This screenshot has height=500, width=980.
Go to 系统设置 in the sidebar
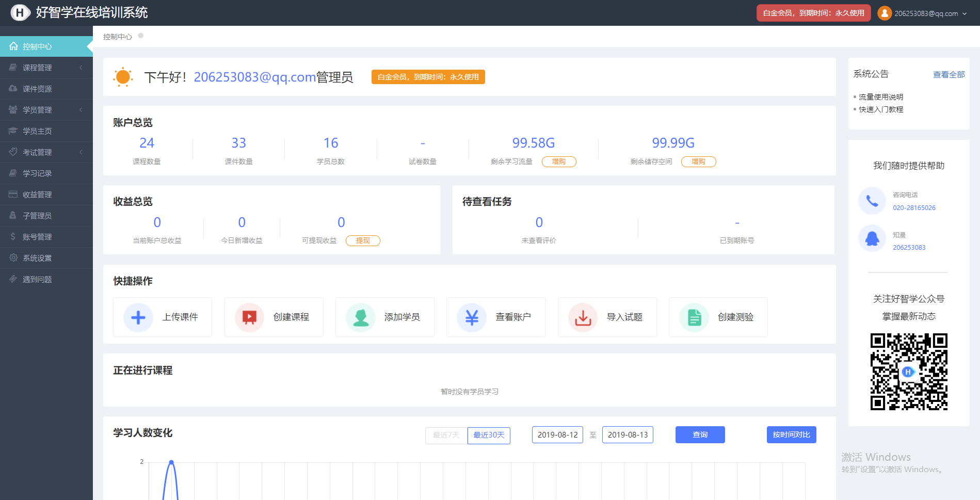click(x=46, y=258)
